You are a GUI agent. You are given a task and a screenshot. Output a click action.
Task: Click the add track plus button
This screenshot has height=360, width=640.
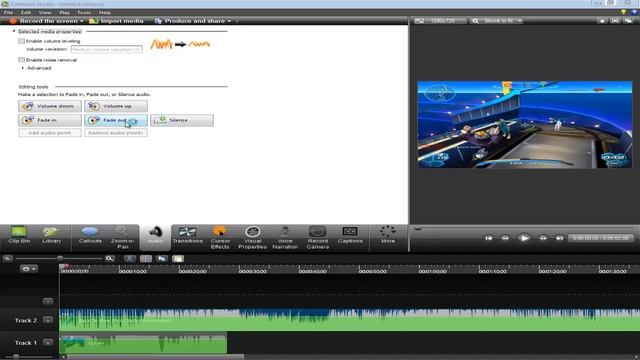point(48,301)
